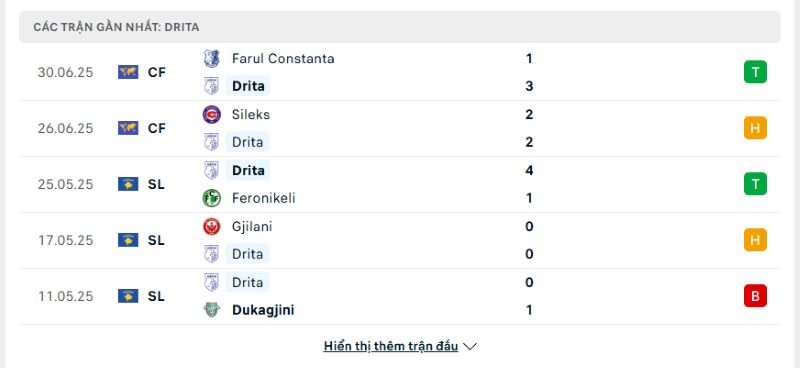
Task: Click Drita crest in 30.06.25 match
Action: click(x=211, y=86)
